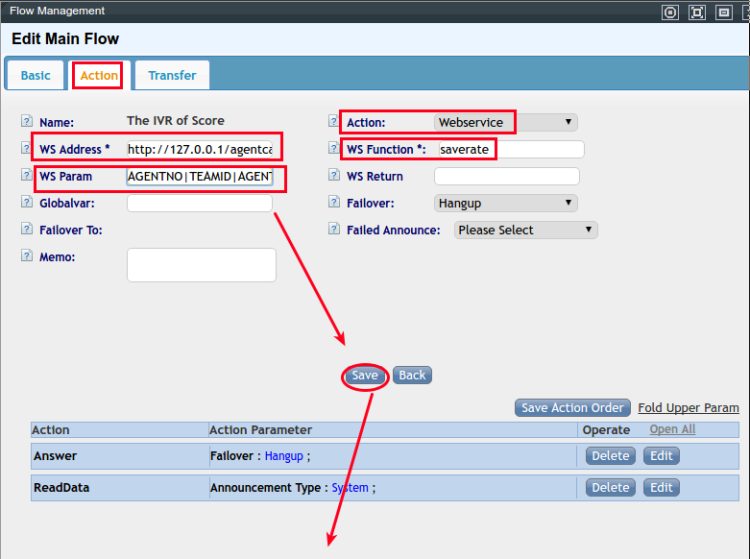This screenshot has width=750, height=559.
Task: Edit the ReadData action row
Action: click(660, 488)
